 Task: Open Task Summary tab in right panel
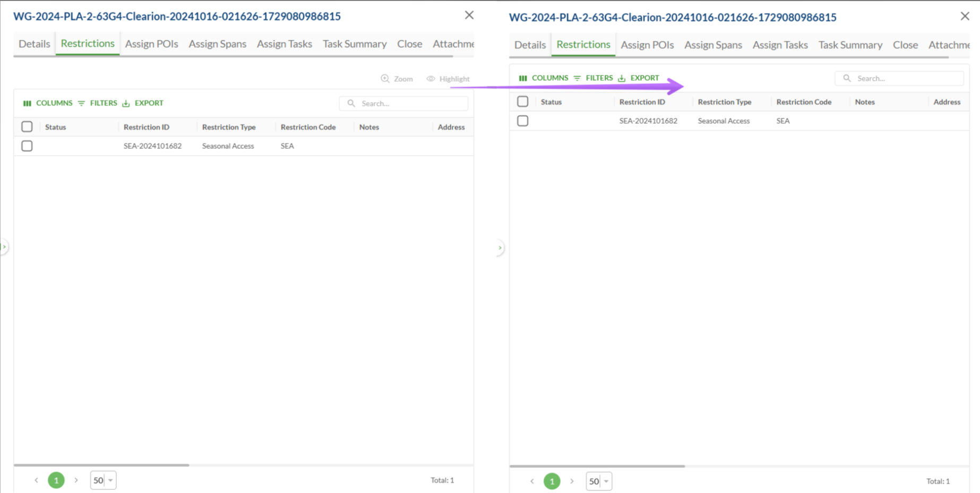pos(850,45)
